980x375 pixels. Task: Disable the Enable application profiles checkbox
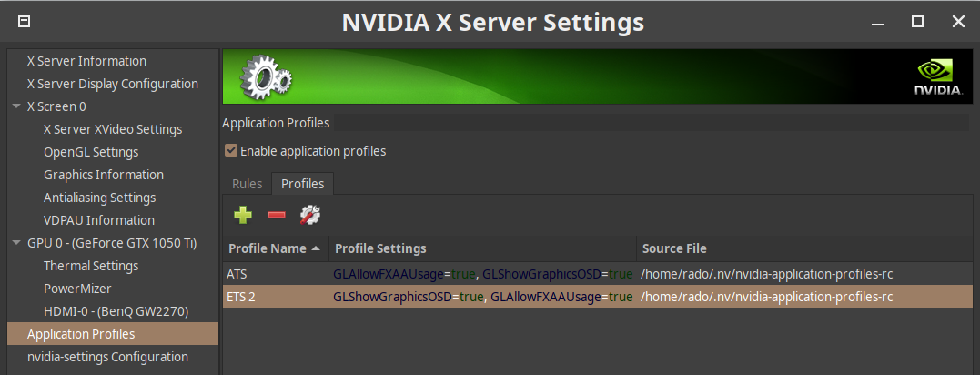click(231, 150)
